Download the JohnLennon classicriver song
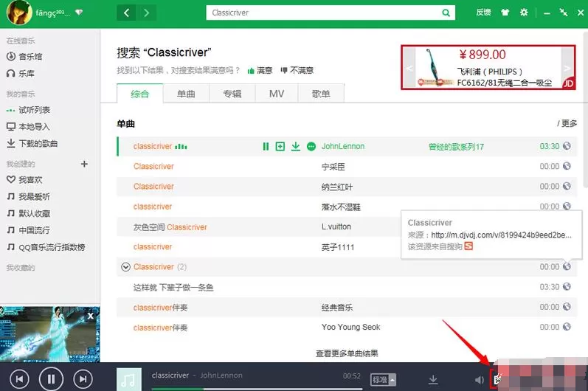This screenshot has height=391, width=588. point(296,146)
